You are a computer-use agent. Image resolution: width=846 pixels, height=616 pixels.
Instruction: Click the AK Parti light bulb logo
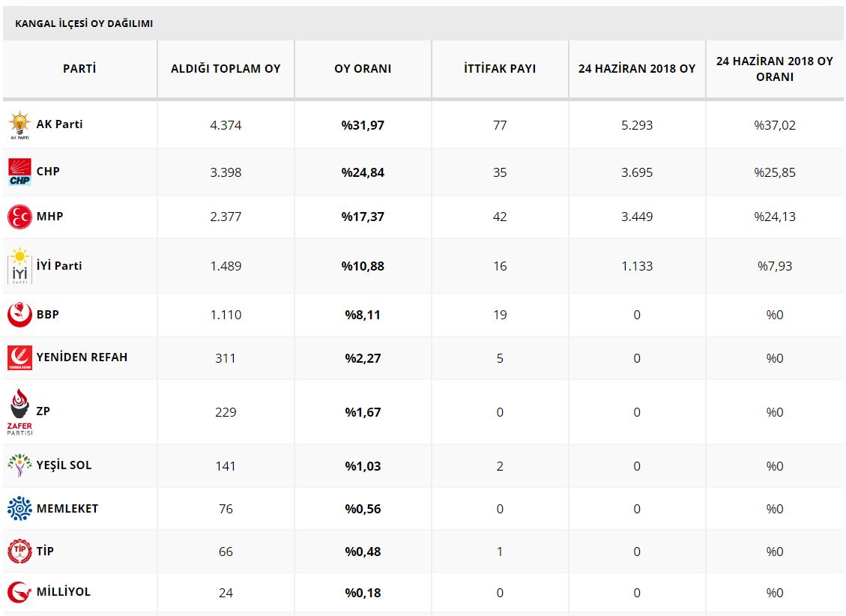19,125
